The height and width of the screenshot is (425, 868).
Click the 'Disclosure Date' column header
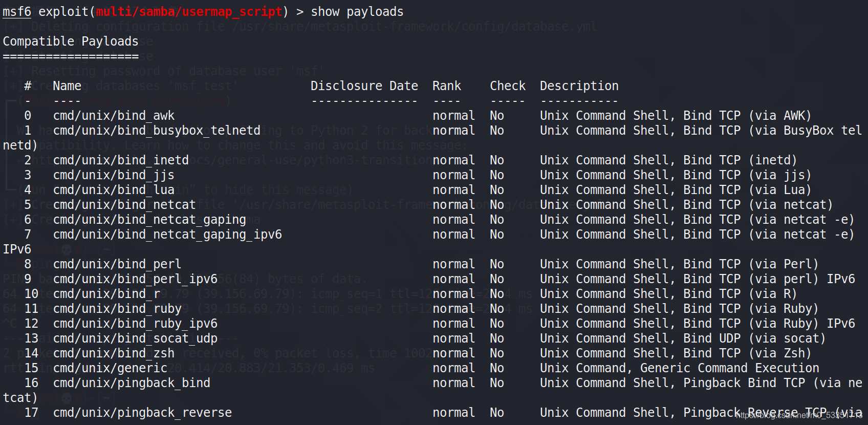tap(364, 86)
